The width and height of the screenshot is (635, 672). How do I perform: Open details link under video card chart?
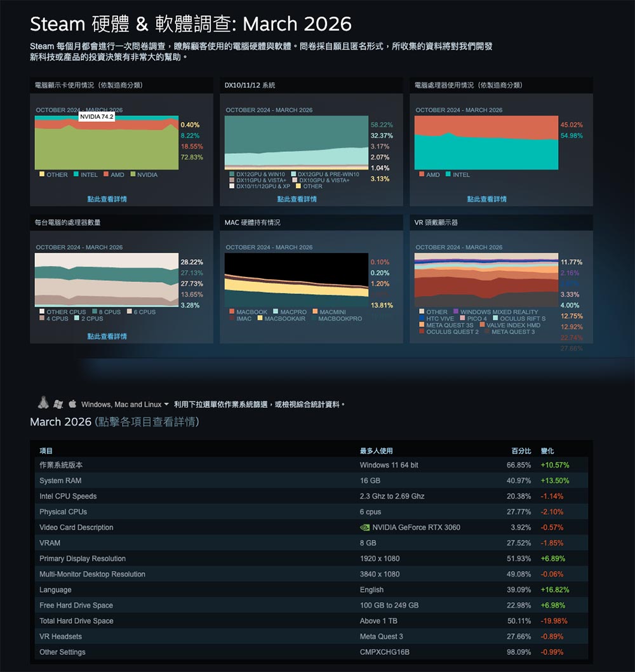[x=107, y=199]
